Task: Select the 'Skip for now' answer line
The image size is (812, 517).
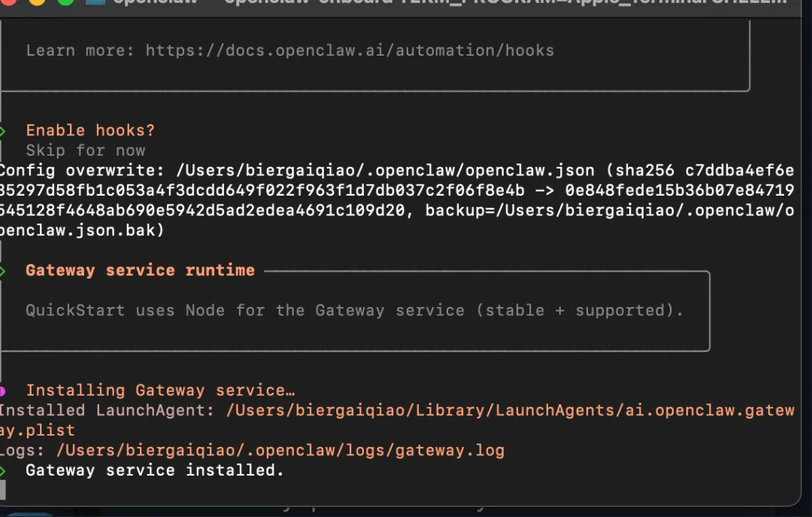Action: [x=86, y=151]
